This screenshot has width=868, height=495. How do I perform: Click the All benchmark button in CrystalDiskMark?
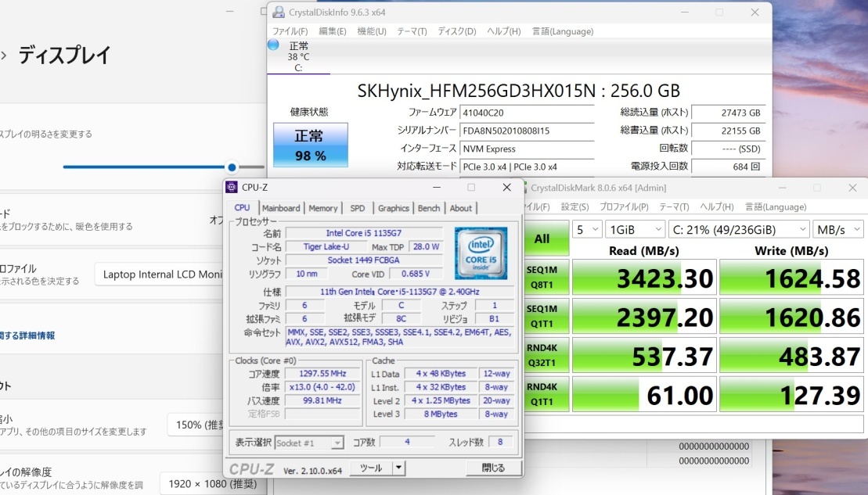tap(546, 239)
